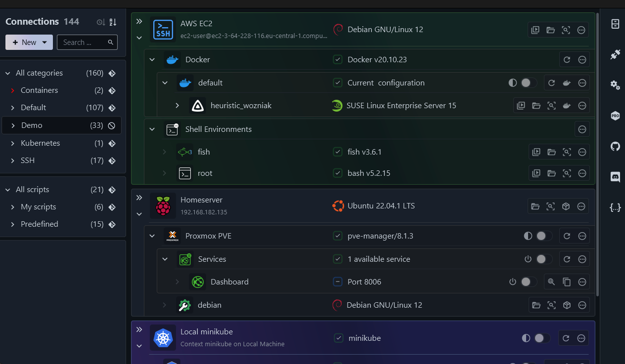Expand all children of AWS EC2

pos(139,21)
